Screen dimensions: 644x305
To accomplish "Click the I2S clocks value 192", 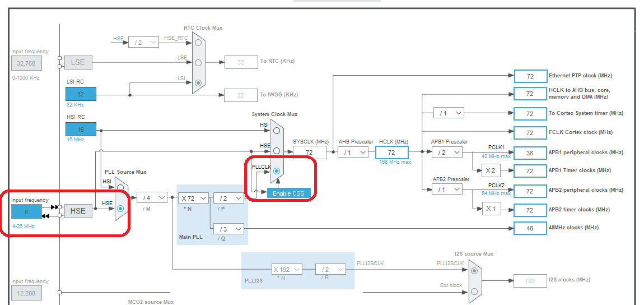I will (x=530, y=281).
